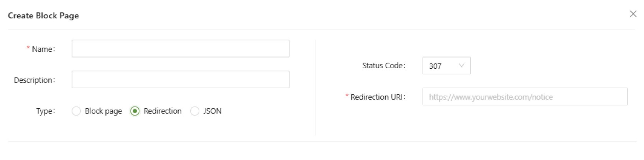This screenshot has width=644, height=160.
Task: Click the Create Block Page title
Action: coord(43,16)
